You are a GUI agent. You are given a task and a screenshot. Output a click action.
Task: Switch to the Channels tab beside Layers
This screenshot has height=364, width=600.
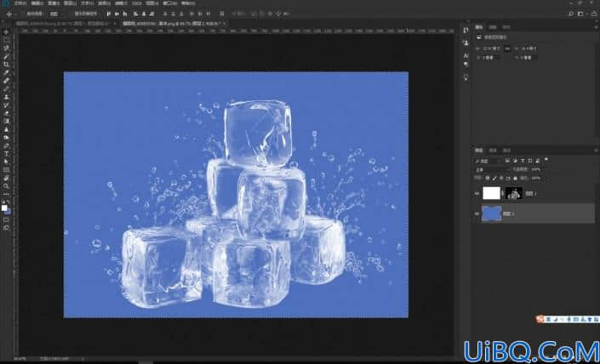(x=493, y=151)
